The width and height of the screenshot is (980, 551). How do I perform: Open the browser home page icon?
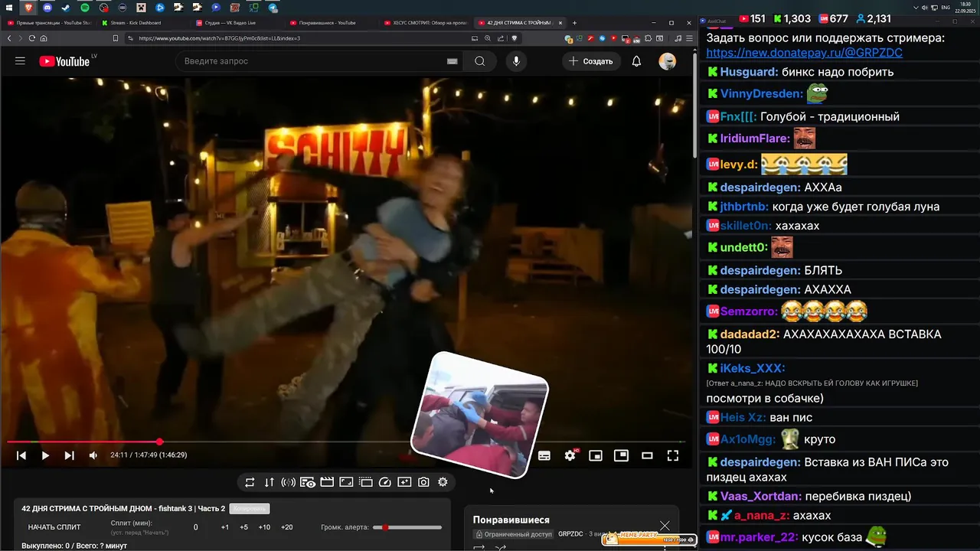point(44,38)
